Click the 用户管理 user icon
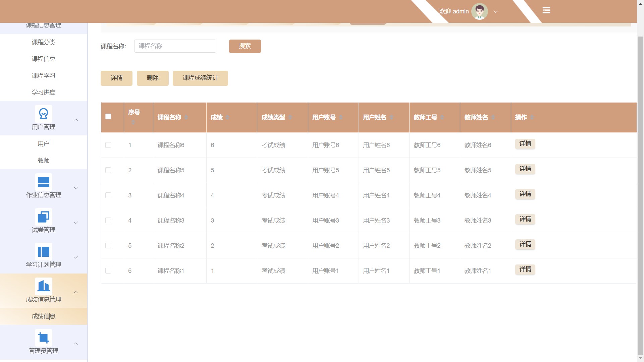Viewport: 644px width, 362px height. point(43,114)
